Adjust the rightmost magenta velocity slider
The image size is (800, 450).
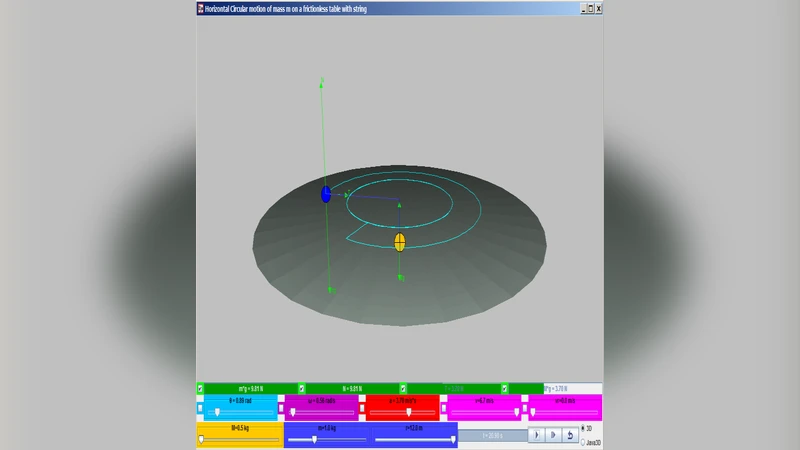point(565,412)
